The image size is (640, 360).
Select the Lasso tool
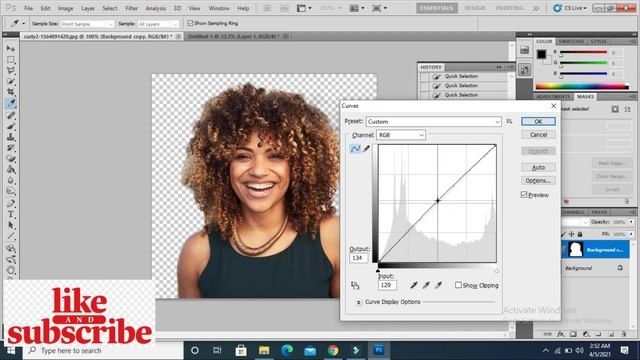(11, 71)
